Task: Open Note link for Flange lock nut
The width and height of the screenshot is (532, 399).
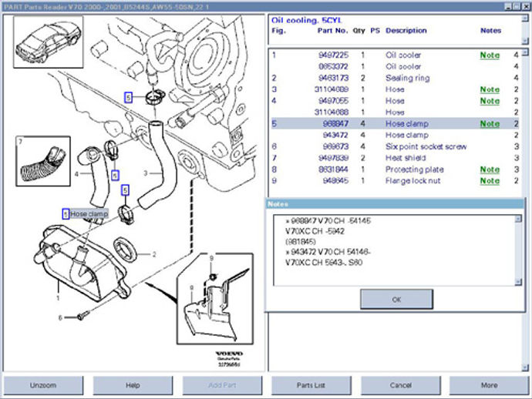Action: (x=490, y=181)
